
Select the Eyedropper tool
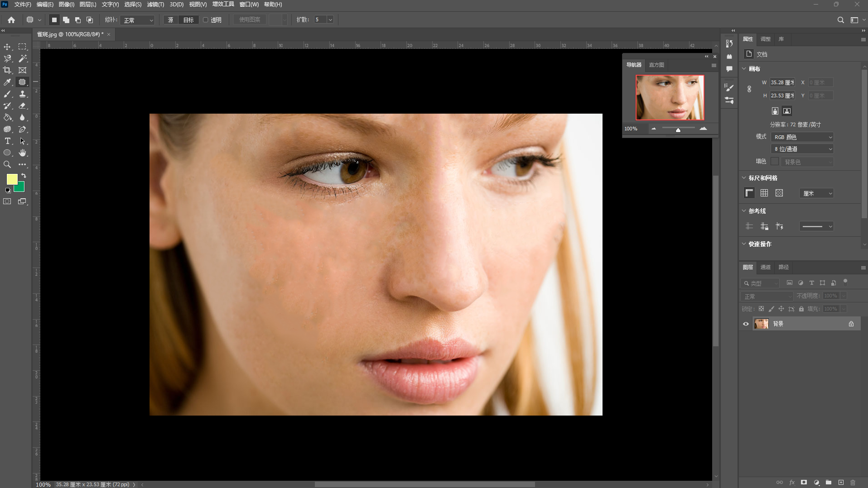pyautogui.click(x=7, y=82)
